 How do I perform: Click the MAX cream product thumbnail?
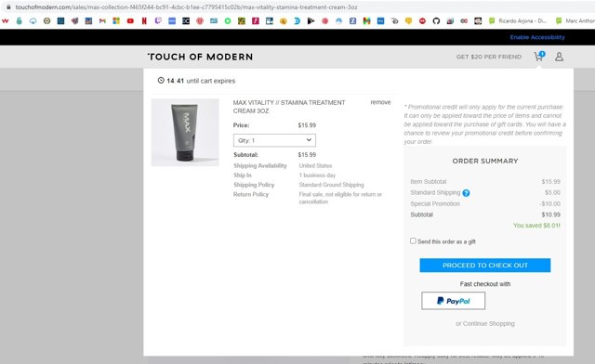(x=185, y=133)
